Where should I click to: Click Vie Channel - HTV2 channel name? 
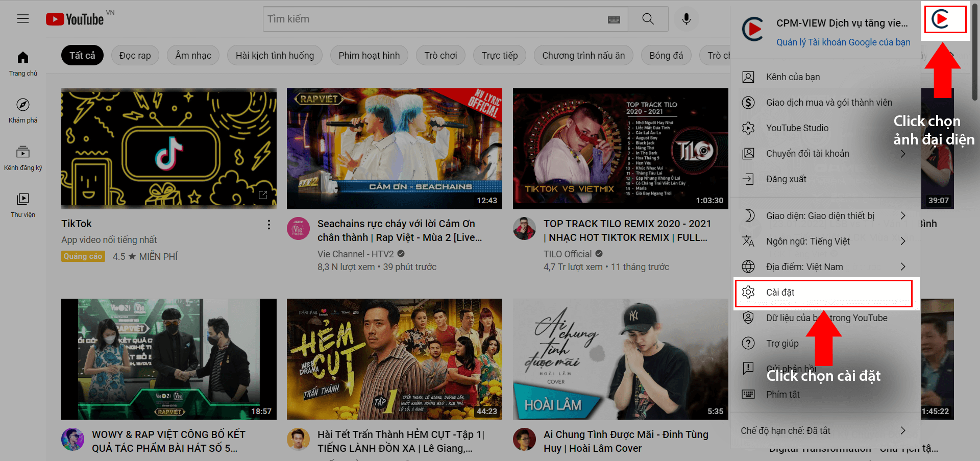pos(356,254)
